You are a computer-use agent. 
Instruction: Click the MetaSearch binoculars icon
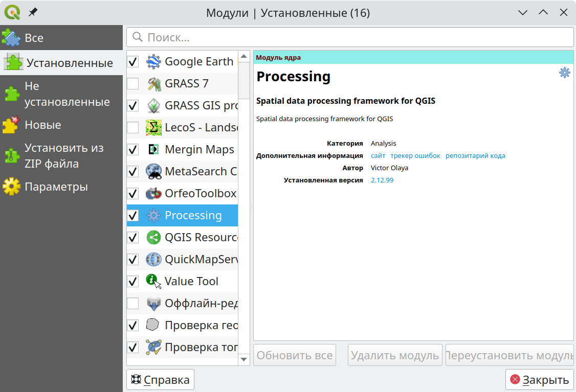click(153, 171)
